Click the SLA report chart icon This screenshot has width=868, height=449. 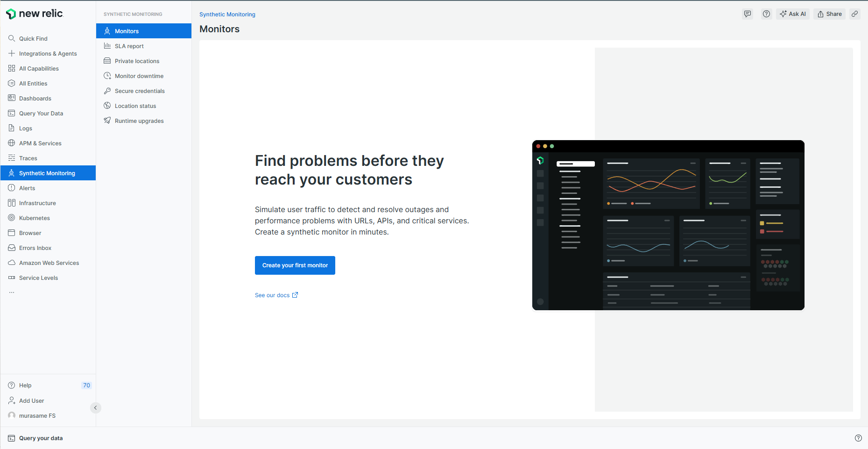(x=107, y=46)
